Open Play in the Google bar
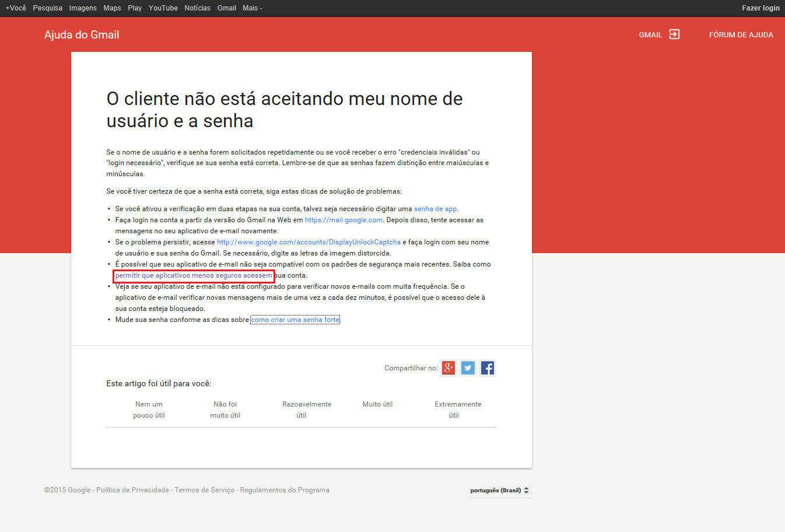The height and width of the screenshot is (532, 785). (x=135, y=8)
